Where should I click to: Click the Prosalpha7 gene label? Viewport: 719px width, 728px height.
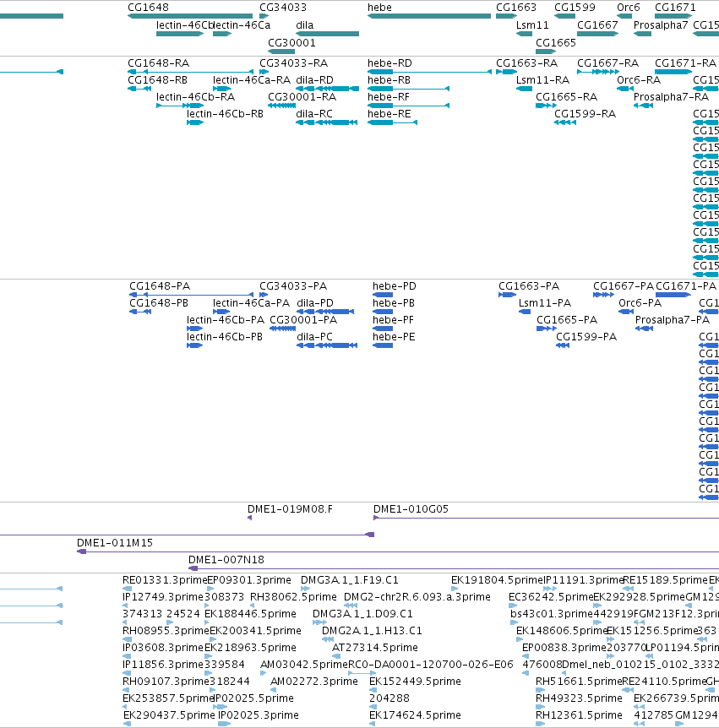point(661,25)
